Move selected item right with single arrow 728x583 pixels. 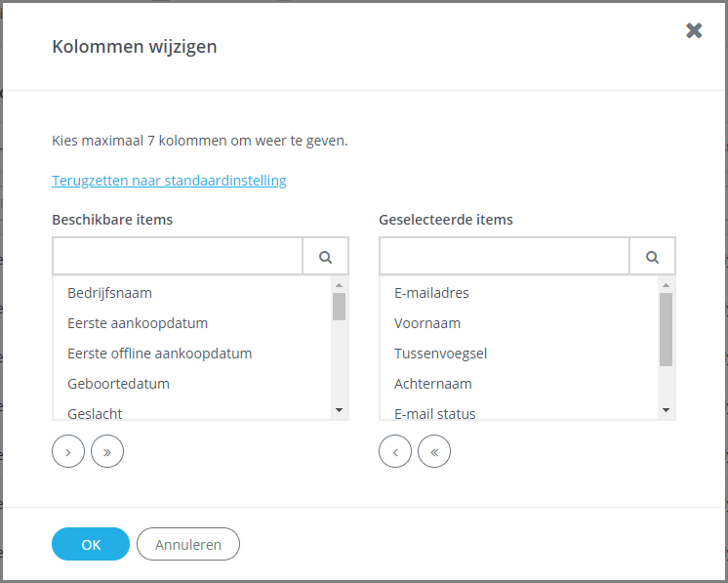point(68,451)
